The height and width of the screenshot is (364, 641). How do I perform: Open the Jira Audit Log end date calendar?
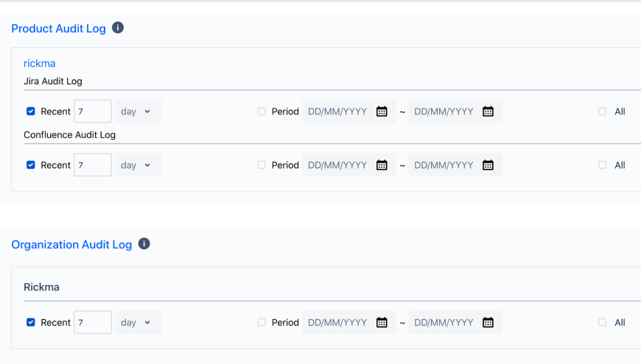point(488,111)
